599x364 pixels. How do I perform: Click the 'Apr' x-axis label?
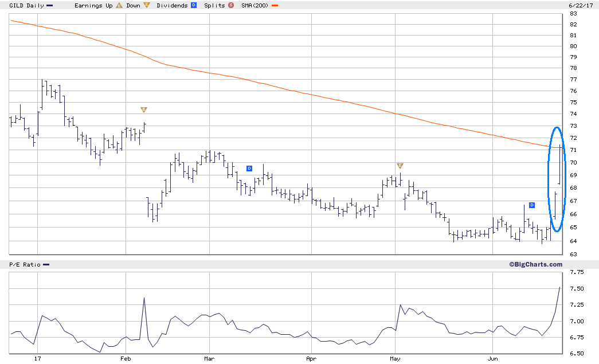point(311,359)
